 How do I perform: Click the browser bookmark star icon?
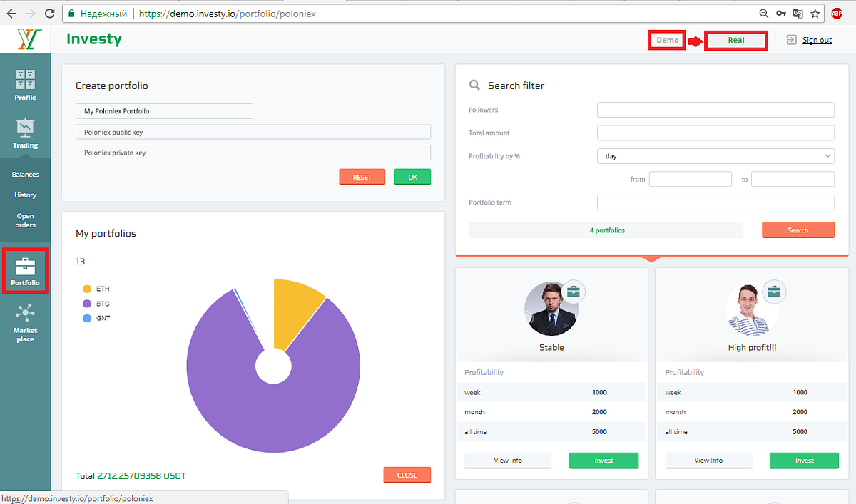pyautogui.click(x=815, y=13)
